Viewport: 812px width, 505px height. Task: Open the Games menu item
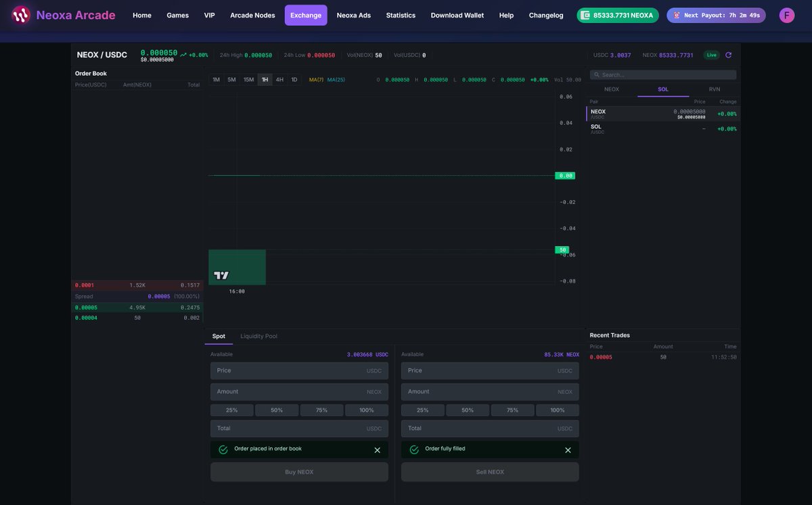click(178, 15)
